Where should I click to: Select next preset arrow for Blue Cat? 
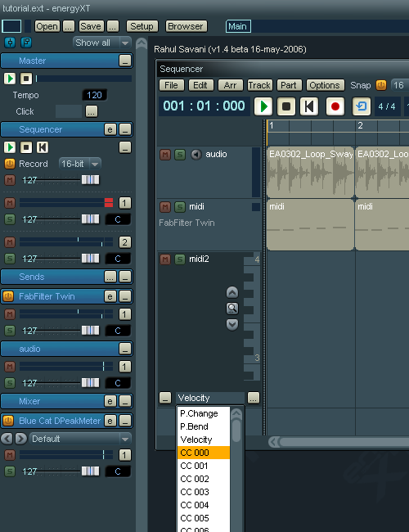pyautogui.click(x=20, y=439)
